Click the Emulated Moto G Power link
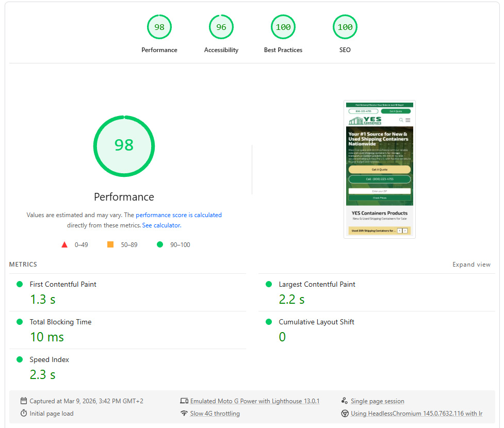 [x=254, y=401]
